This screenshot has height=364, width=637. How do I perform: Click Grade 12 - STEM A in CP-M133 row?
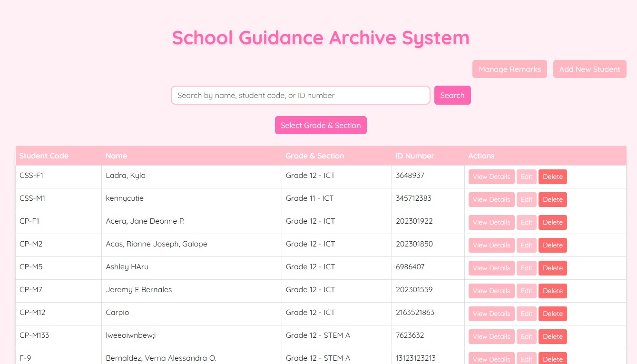(318, 335)
